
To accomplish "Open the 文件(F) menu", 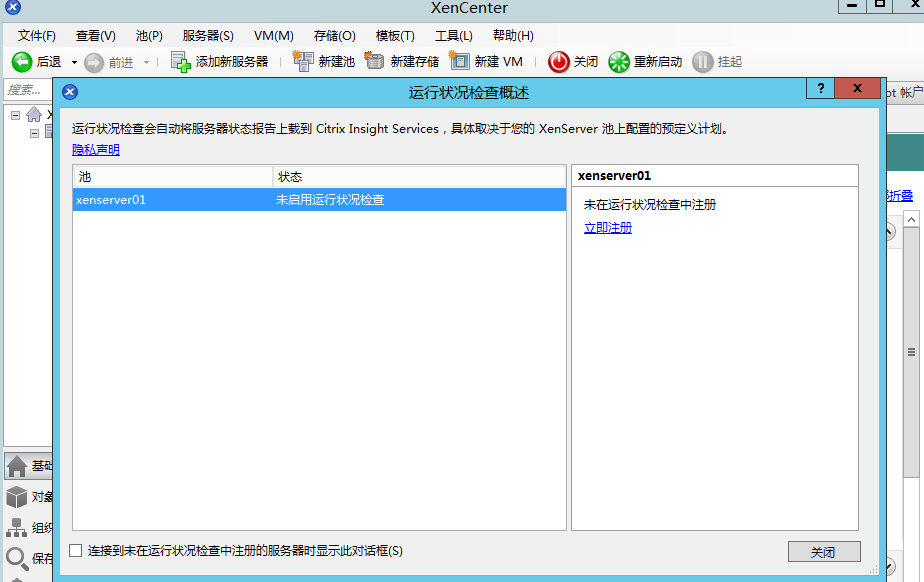I will pos(37,36).
